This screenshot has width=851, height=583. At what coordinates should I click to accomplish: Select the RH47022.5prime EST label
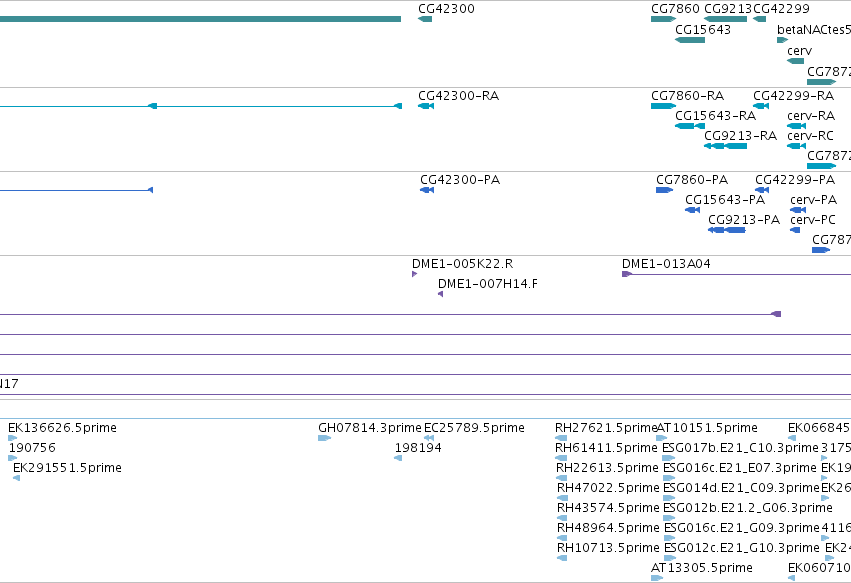point(608,488)
